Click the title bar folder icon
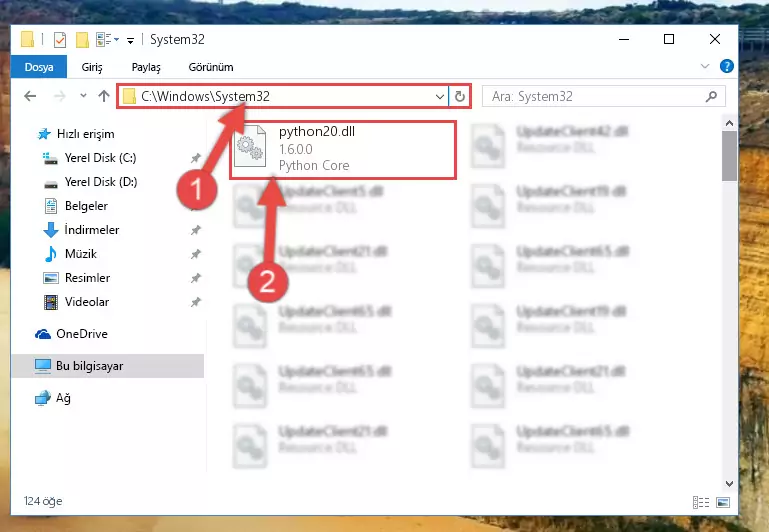The height and width of the screenshot is (532, 769). coord(27,39)
